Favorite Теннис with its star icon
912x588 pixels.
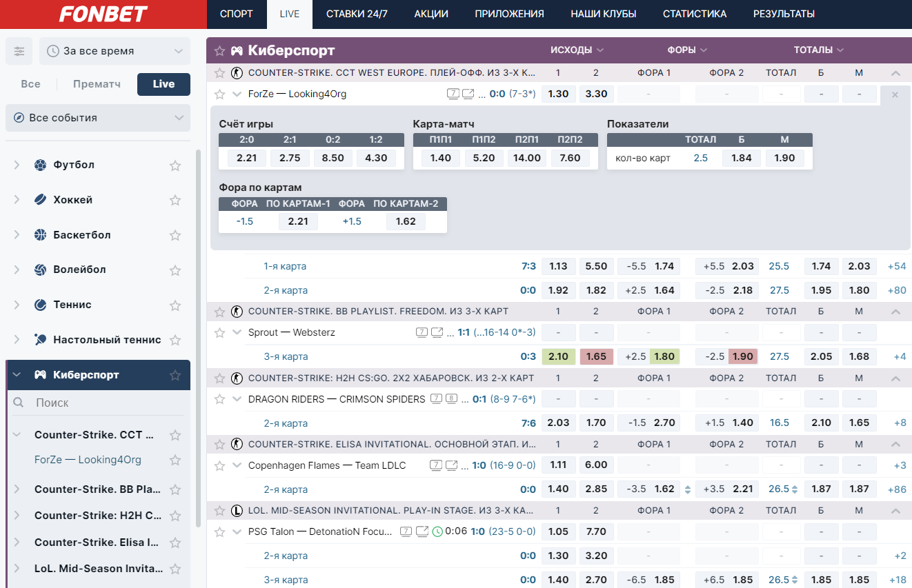click(175, 305)
